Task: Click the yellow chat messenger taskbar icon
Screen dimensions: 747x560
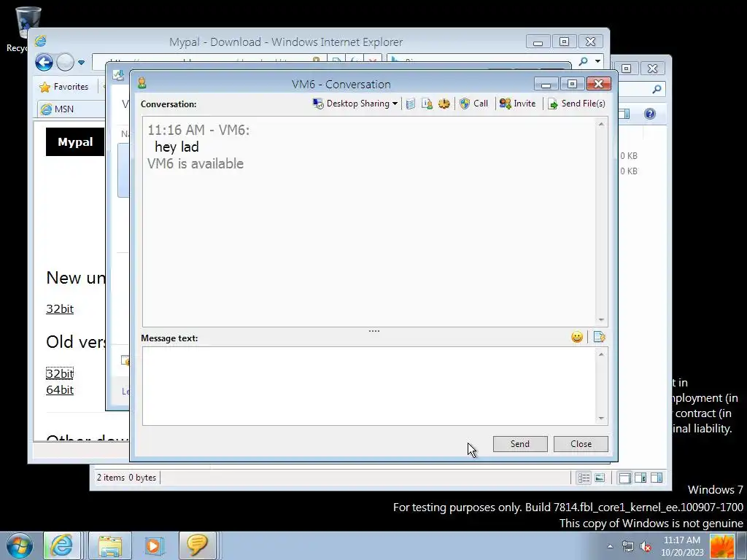Action: click(x=197, y=545)
